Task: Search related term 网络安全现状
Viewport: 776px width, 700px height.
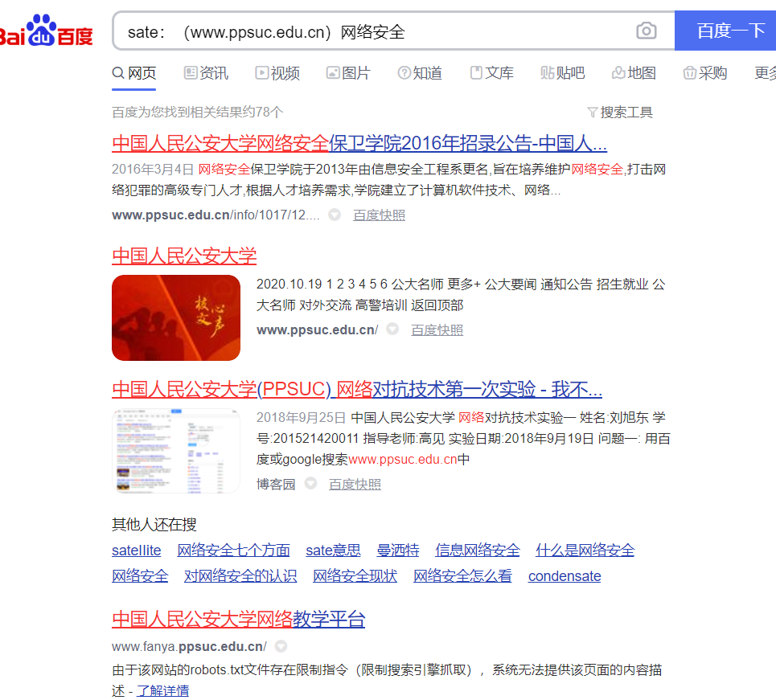Action: 355,576
